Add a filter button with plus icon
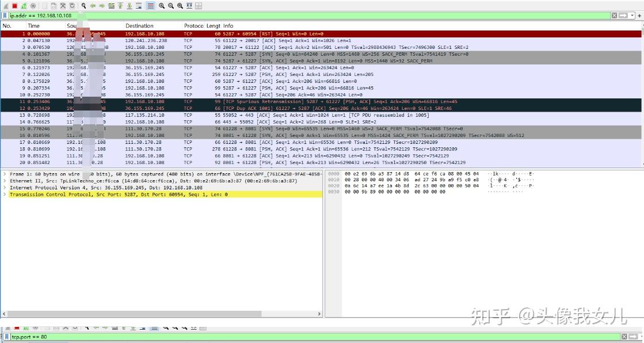This screenshot has height=343, width=644. pos(639,16)
